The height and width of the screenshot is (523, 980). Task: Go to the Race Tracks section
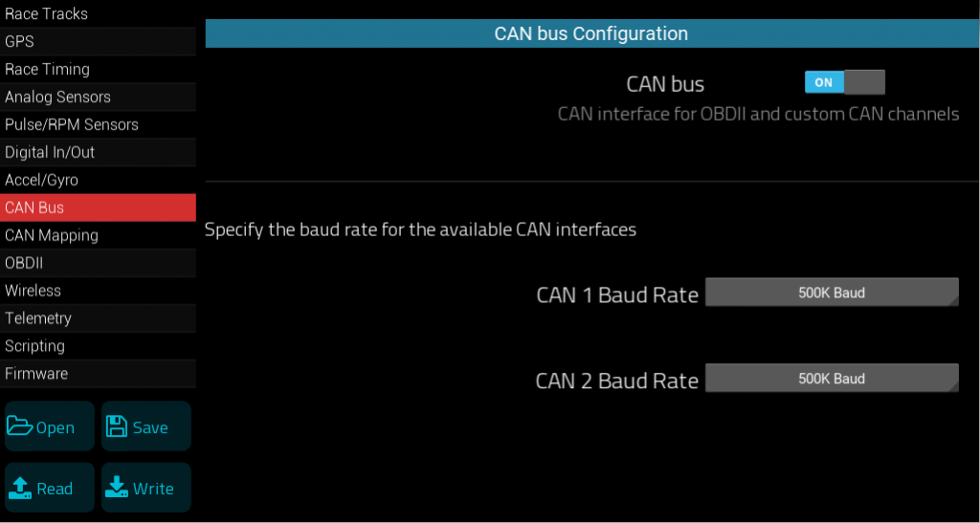coord(46,13)
